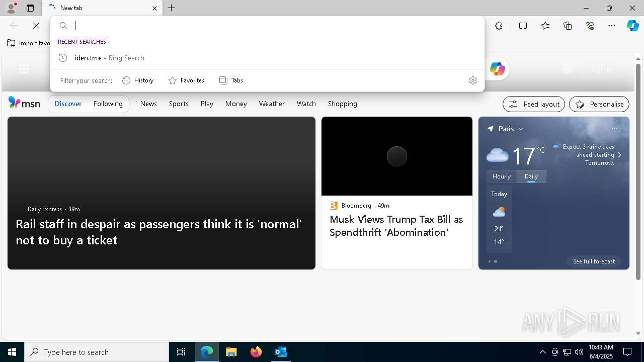Open the Copilot sidebar icon at top right
This screenshot has height=362, width=644.
[x=632, y=26]
